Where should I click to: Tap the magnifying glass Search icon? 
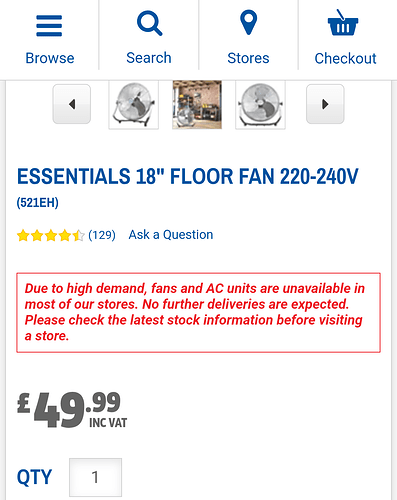(x=149, y=23)
